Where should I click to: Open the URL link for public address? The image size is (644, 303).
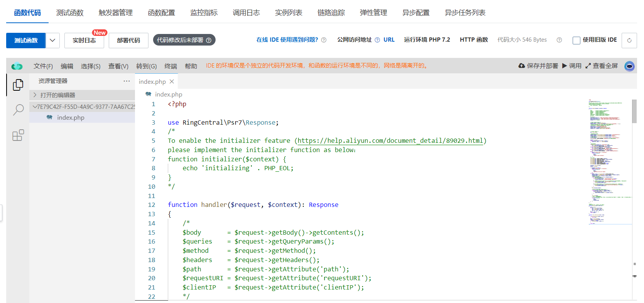coord(389,40)
